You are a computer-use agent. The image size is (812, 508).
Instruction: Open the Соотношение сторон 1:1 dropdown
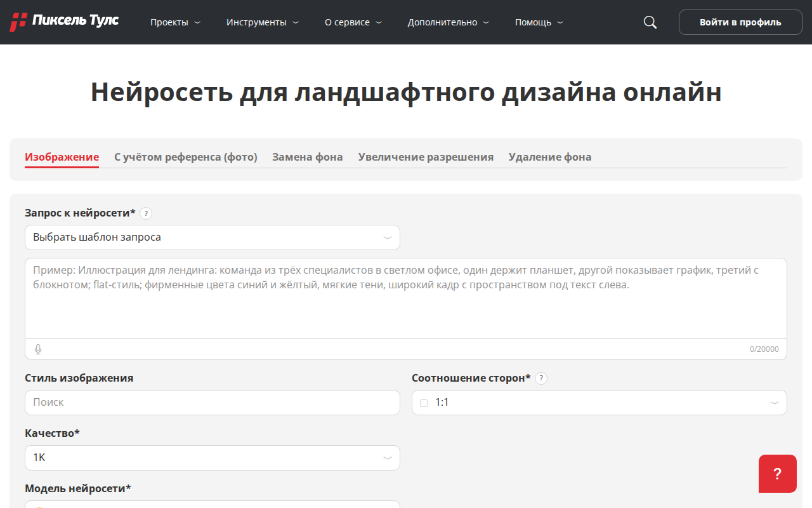pos(599,403)
